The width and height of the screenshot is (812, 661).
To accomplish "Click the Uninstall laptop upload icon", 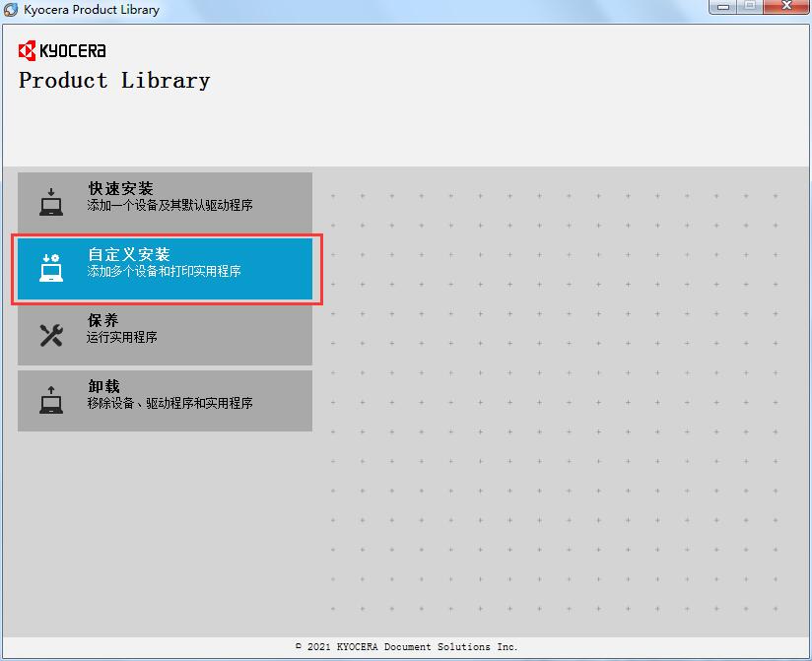I will tap(51, 400).
